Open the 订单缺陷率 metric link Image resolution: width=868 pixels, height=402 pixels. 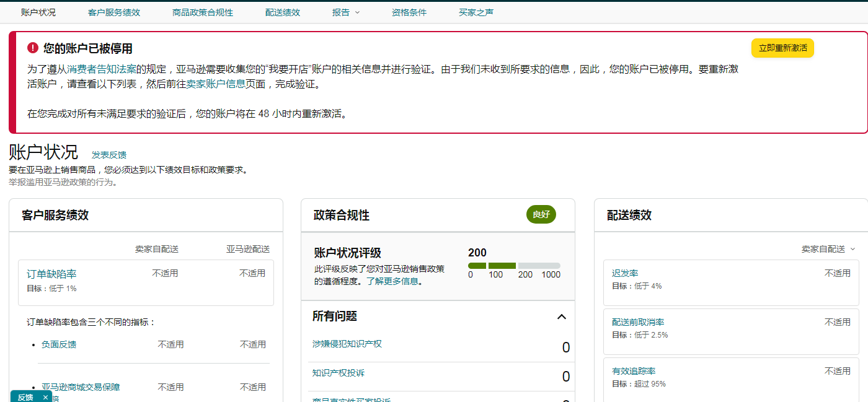point(51,274)
